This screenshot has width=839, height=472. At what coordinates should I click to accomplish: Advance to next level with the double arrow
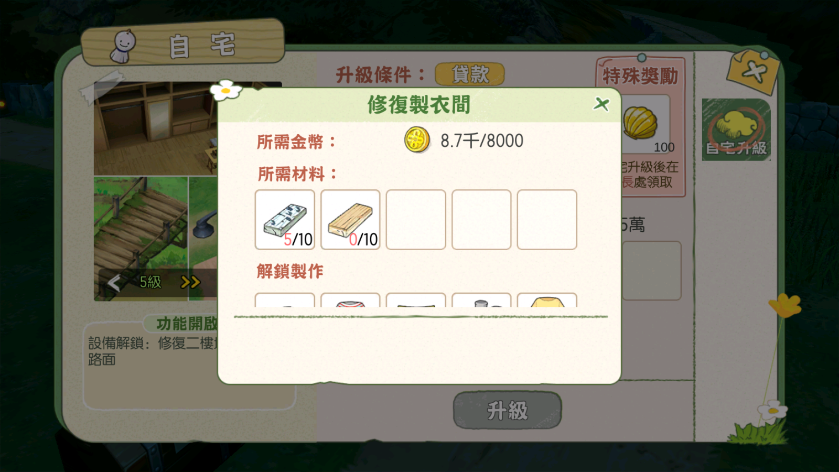click(x=190, y=282)
